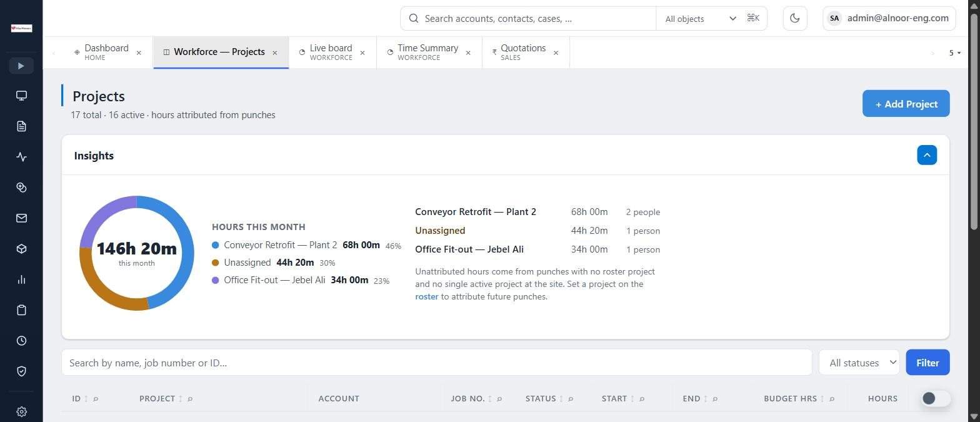Image resolution: width=980 pixels, height=422 pixels.
Task: Open the mail envelope icon in the sidebar
Action: click(21, 218)
